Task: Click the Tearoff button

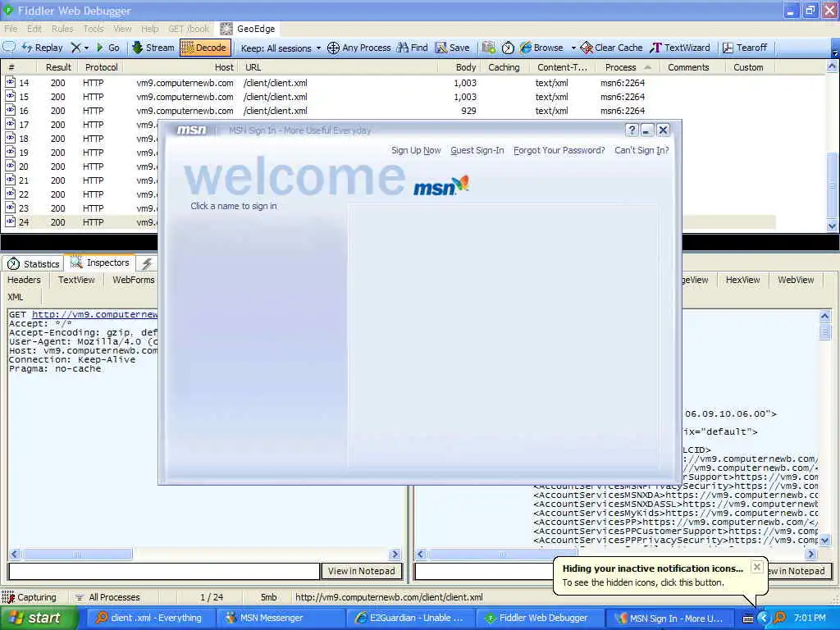Action: (x=745, y=48)
